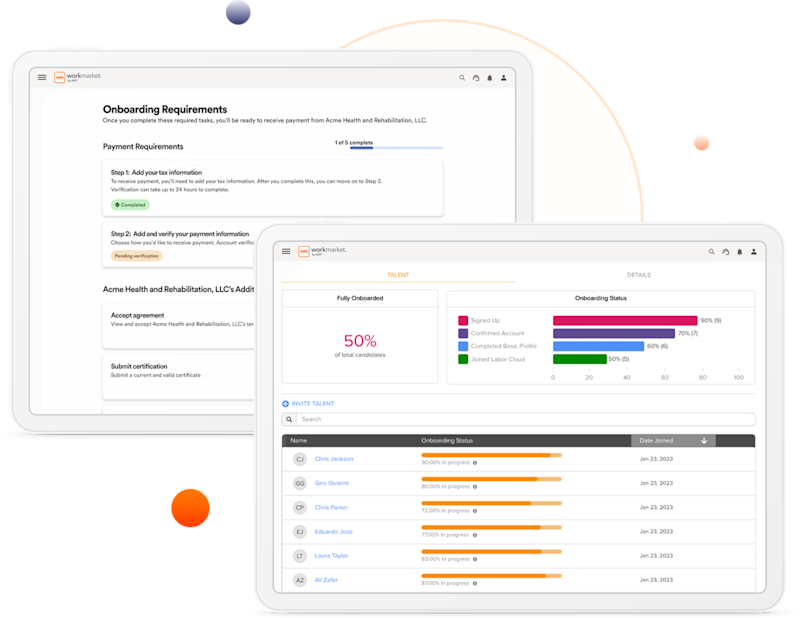Click Completed Basic Profile blue legend swatch
This screenshot has height=618, width=800.
[463, 346]
